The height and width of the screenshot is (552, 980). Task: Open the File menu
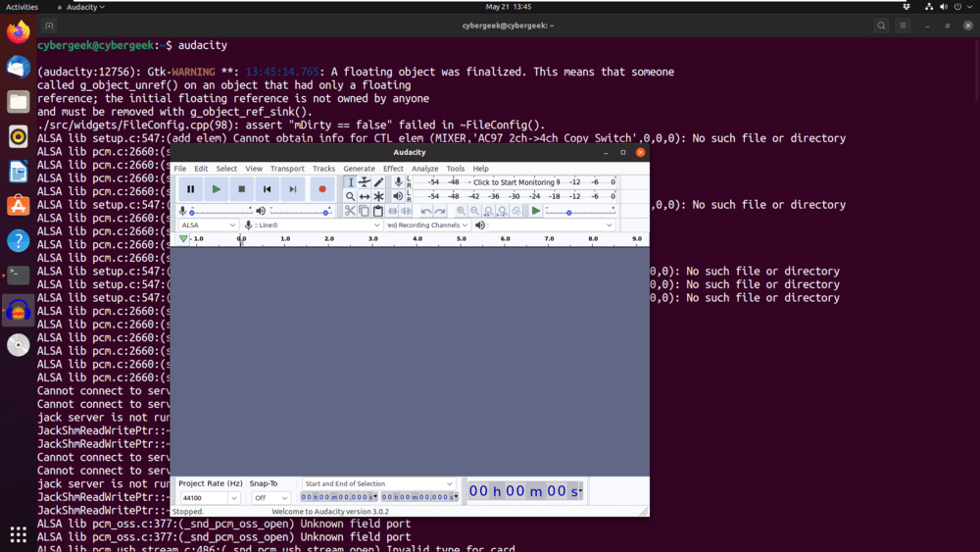pyautogui.click(x=180, y=169)
